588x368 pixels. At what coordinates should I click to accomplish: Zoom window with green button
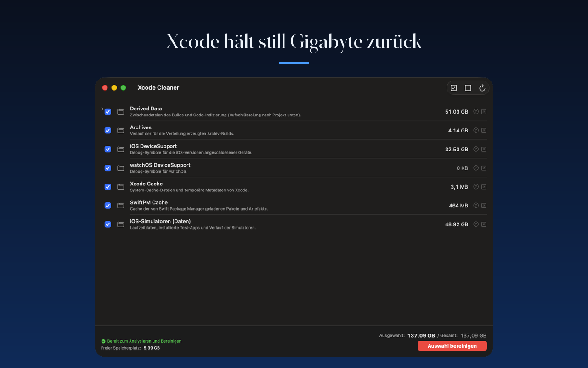click(x=123, y=88)
